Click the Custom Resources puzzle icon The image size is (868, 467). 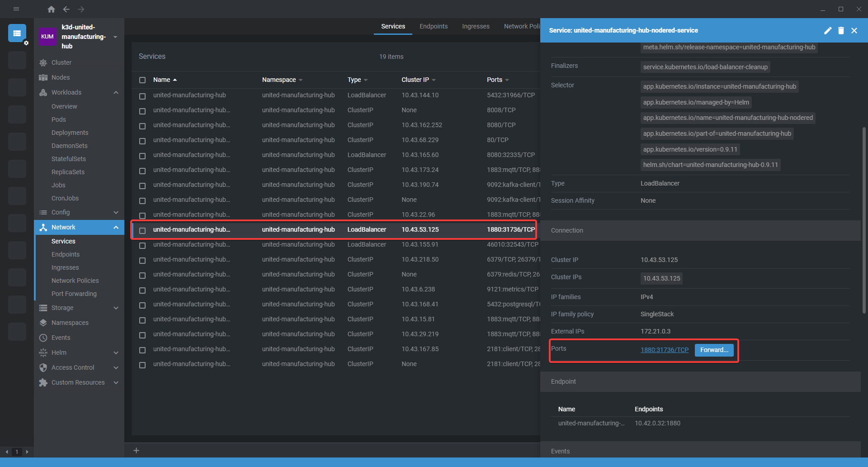[x=43, y=382]
